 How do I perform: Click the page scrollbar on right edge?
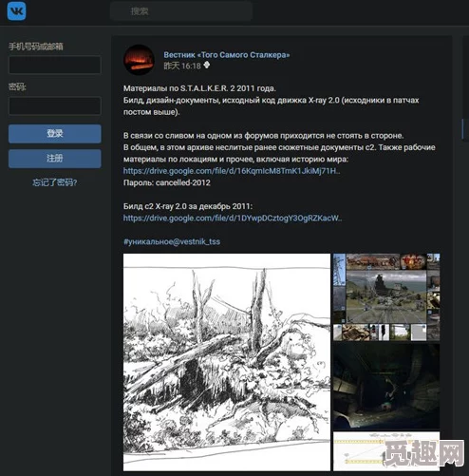462,128
